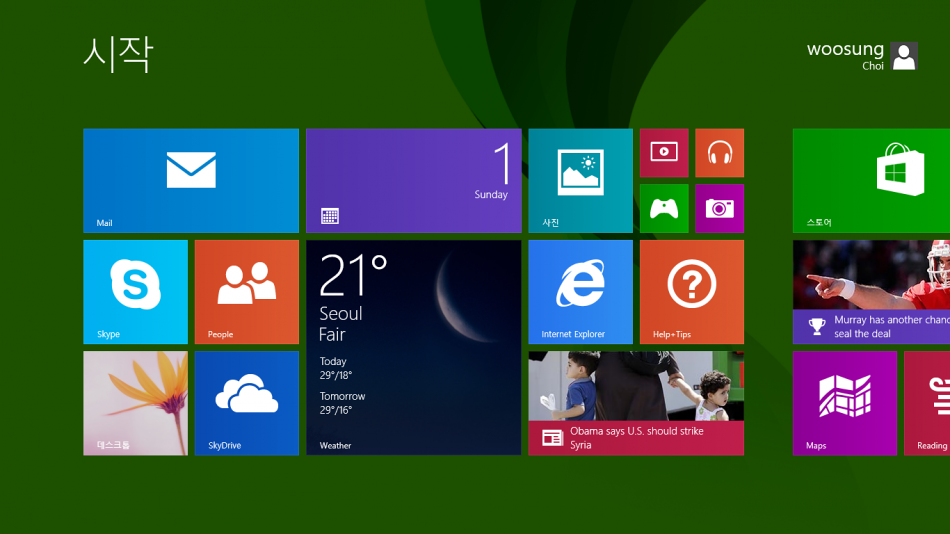Launch the Music headphones tile

tap(719, 153)
